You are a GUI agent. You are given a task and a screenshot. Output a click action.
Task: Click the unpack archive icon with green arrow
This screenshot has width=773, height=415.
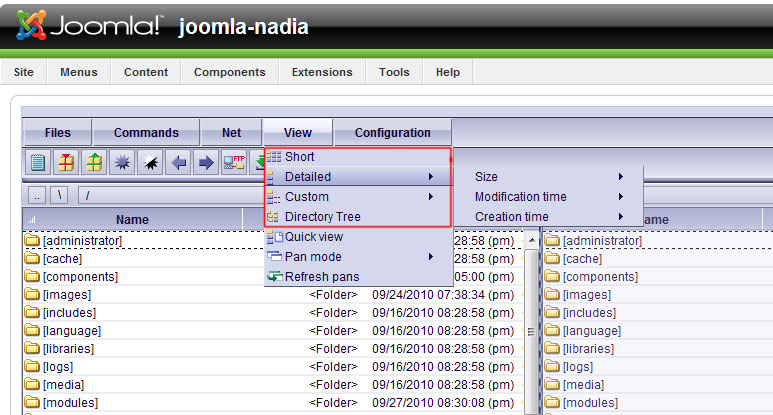pos(94,162)
